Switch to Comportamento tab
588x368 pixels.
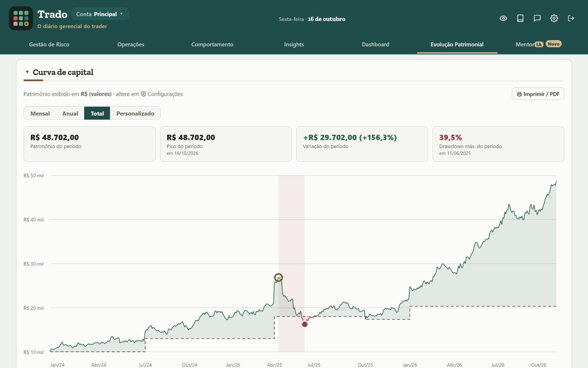[x=212, y=45]
